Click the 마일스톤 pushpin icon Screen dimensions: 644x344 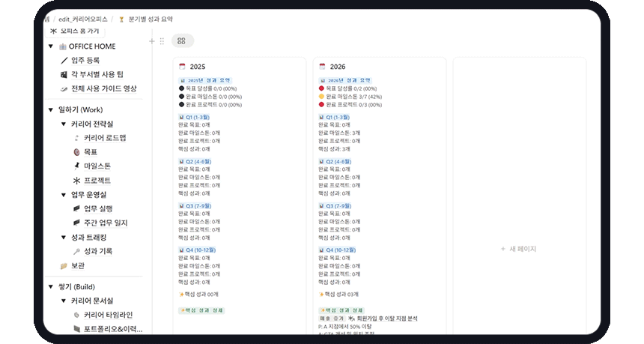(76, 166)
